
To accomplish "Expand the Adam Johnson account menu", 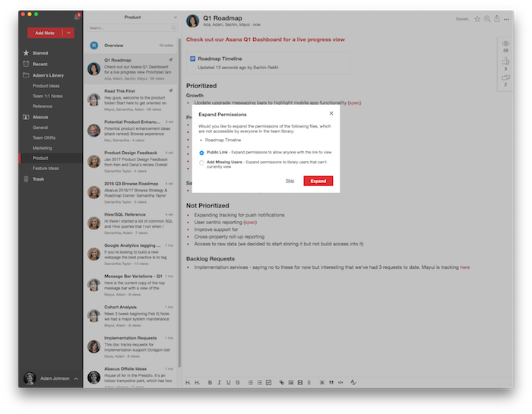I will tap(75, 378).
